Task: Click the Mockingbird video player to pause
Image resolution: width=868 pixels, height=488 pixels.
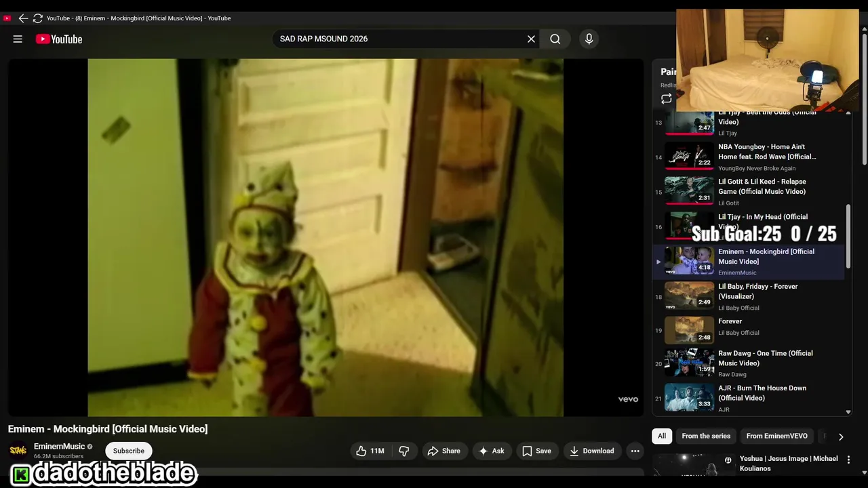Action: 325,237
